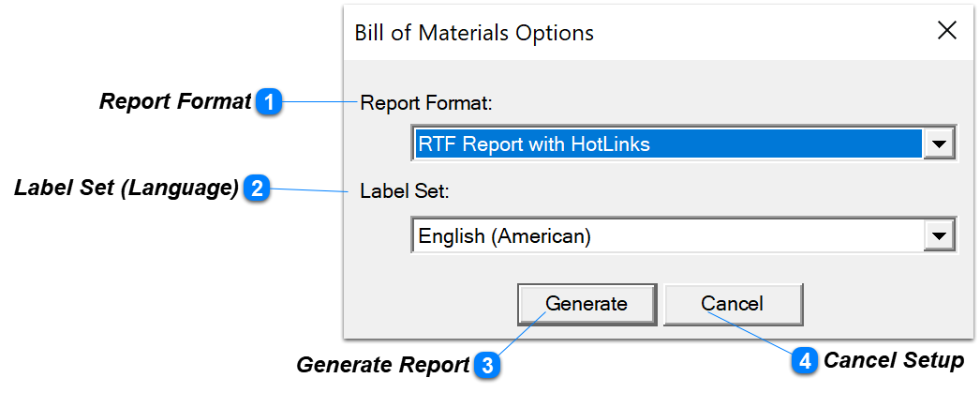Click the Label Set: field label in dialog
Screen dimensions: 980x393
[405, 191]
